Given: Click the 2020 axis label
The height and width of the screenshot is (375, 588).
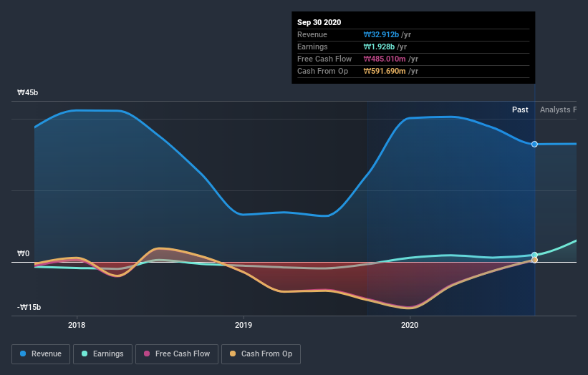Looking at the screenshot, I should pyautogui.click(x=410, y=325).
